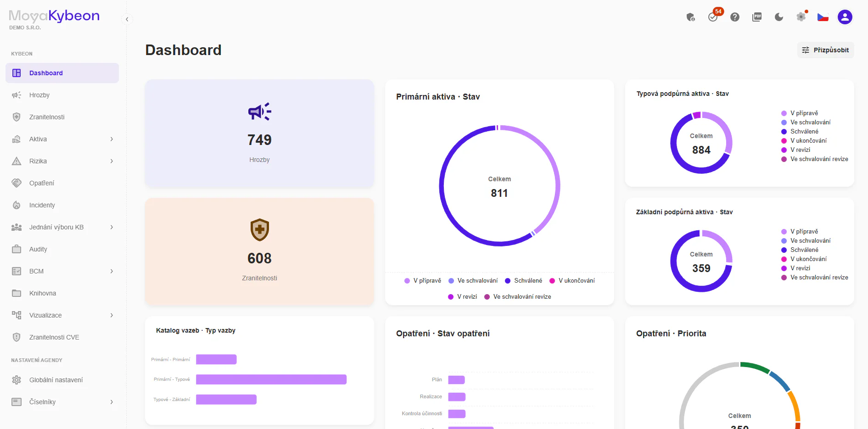The image size is (868, 429).
Task: Toggle Ve schvalování legend in Primární aktiva
Action: [x=473, y=281]
